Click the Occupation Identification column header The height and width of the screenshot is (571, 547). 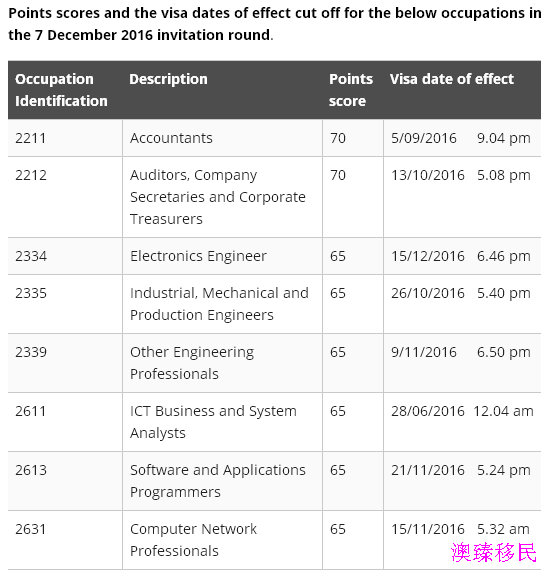(61, 90)
